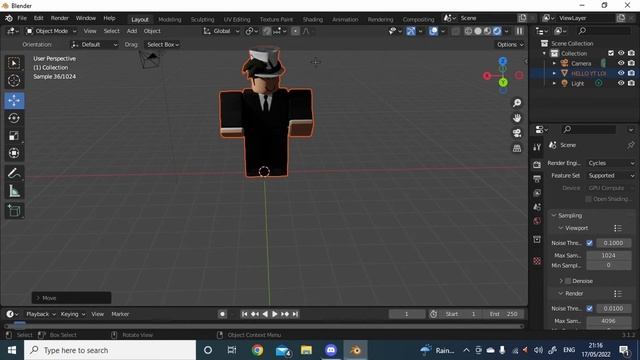Screen dimensions: 640x360
Task: Select the Select Box tool
Action: pos(14,63)
